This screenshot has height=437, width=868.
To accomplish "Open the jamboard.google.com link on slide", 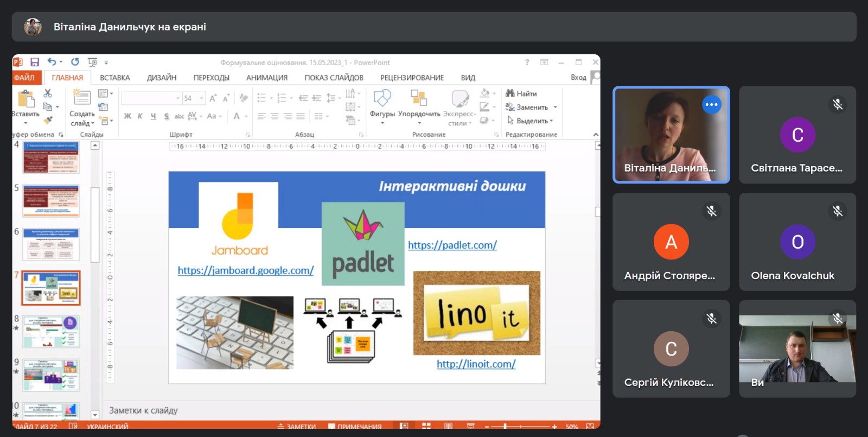I will 246,270.
